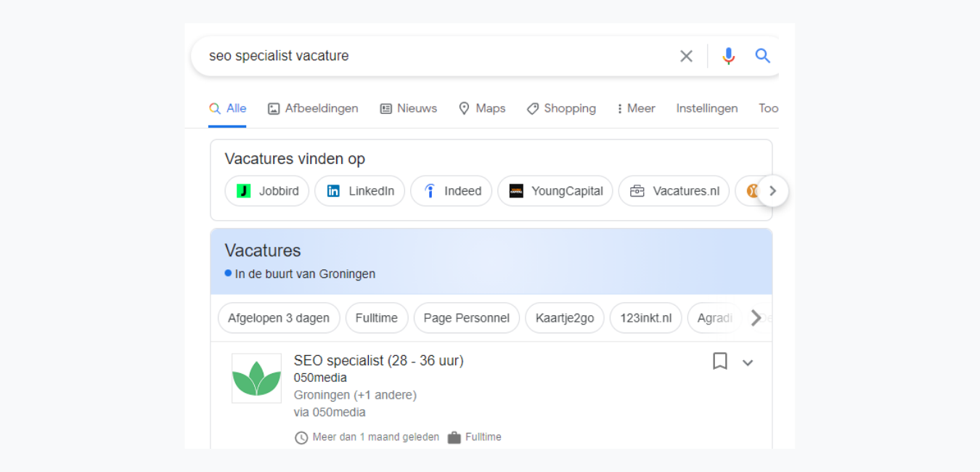This screenshot has width=980, height=472.
Task: Save the SEO specialist job with bookmark icon
Action: 720,361
